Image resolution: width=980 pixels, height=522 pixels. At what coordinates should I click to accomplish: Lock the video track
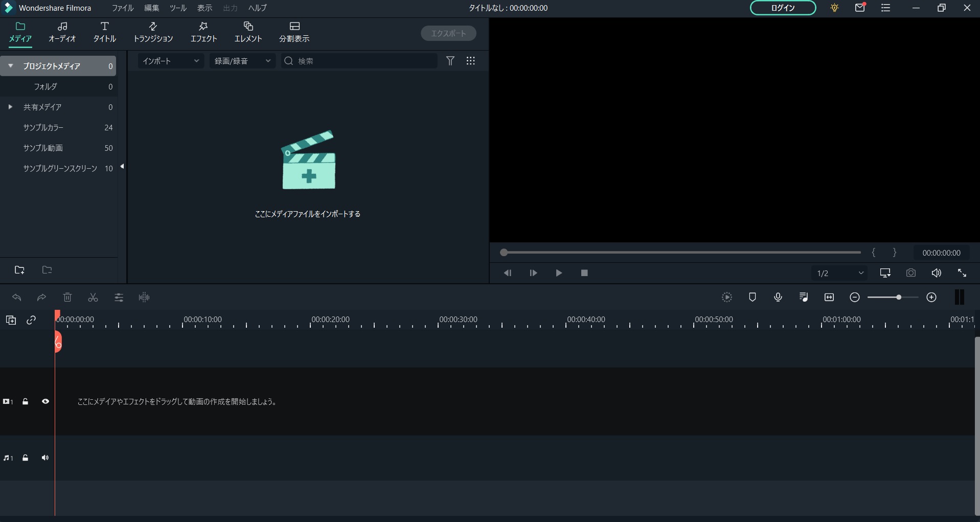(25, 401)
